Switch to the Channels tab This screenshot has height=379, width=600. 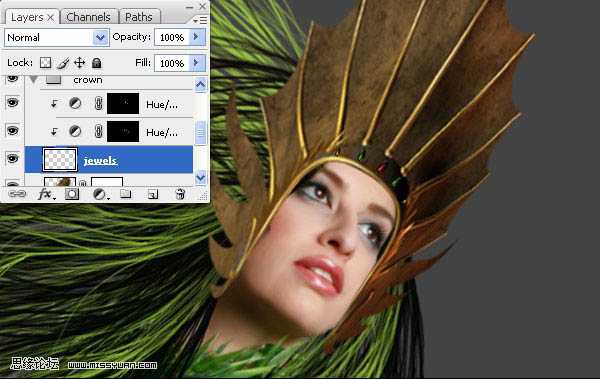[x=88, y=17]
